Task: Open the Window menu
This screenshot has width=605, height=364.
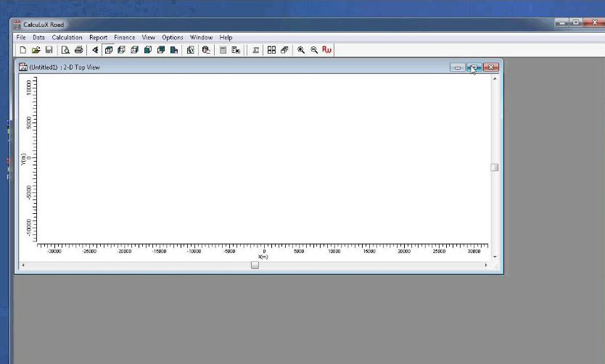Action: [202, 38]
